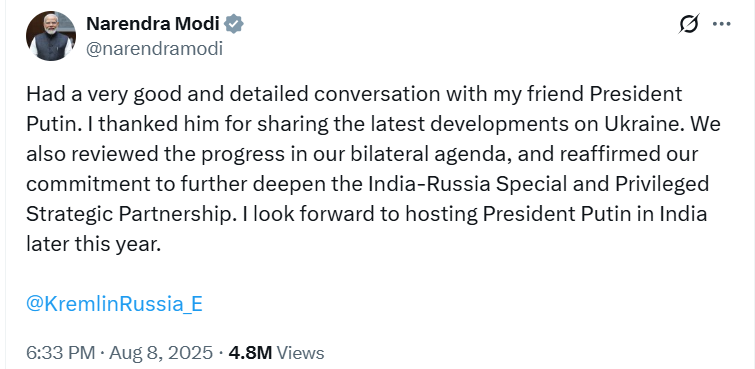Click the gray verified badge beside Narendra Modi

pyautogui.click(x=234, y=24)
